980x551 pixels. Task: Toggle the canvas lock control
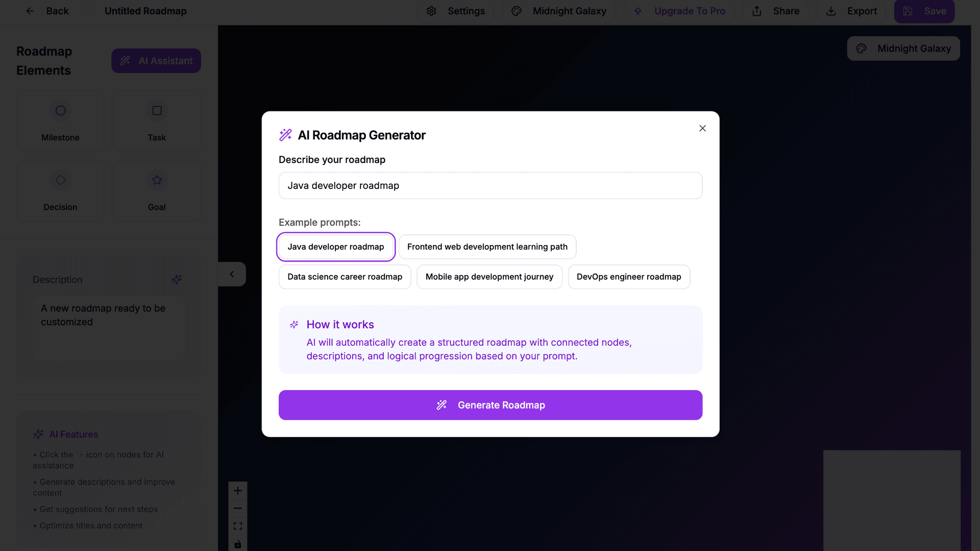[237, 543]
